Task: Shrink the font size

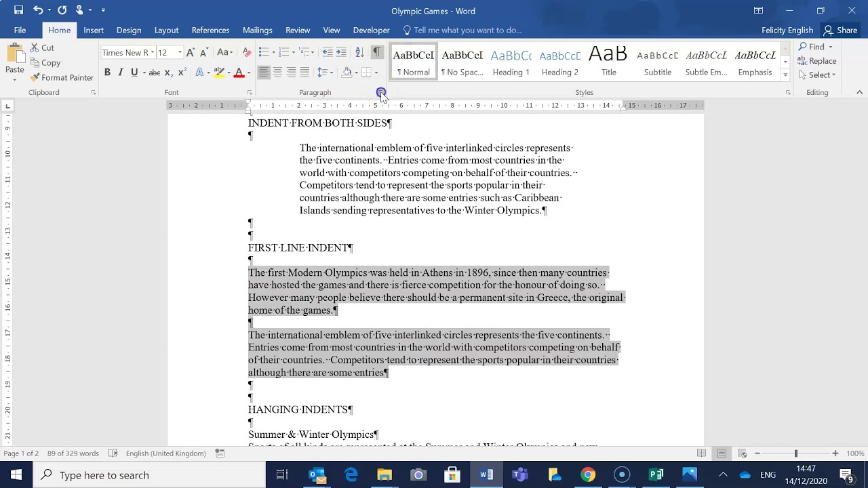Action: click(204, 52)
